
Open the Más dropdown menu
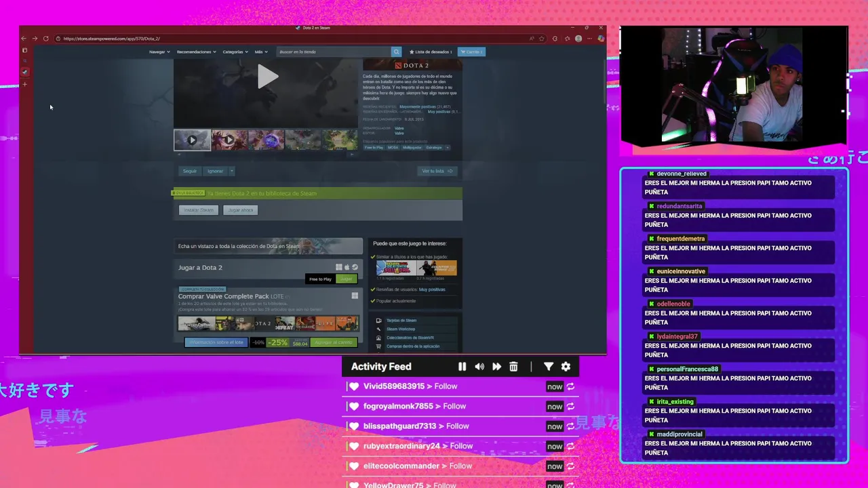coord(261,52)
